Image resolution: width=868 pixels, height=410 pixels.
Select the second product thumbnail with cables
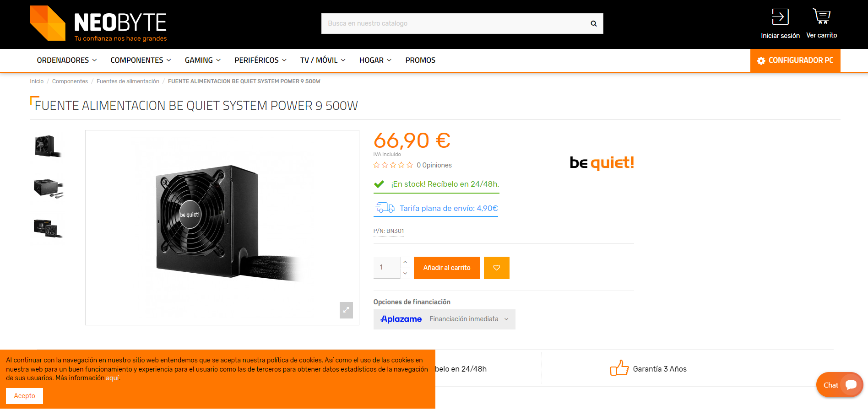pyautogui.click(x=48, y=188)
